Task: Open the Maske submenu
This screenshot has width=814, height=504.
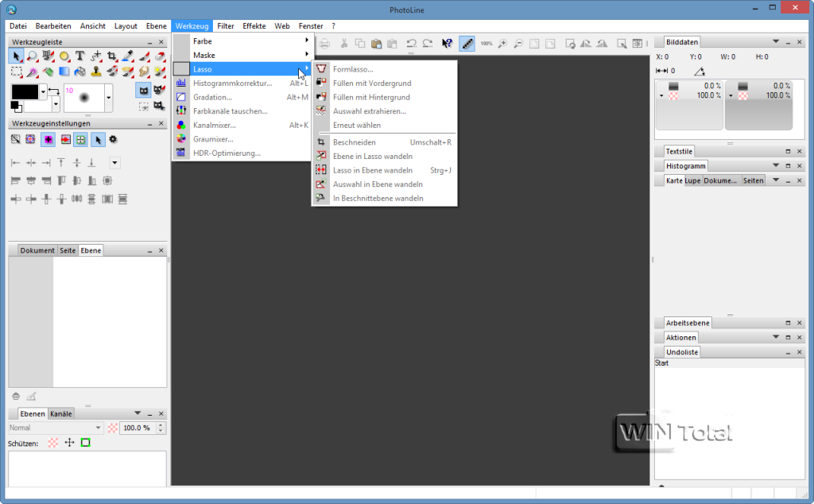Action: [243, 55]
